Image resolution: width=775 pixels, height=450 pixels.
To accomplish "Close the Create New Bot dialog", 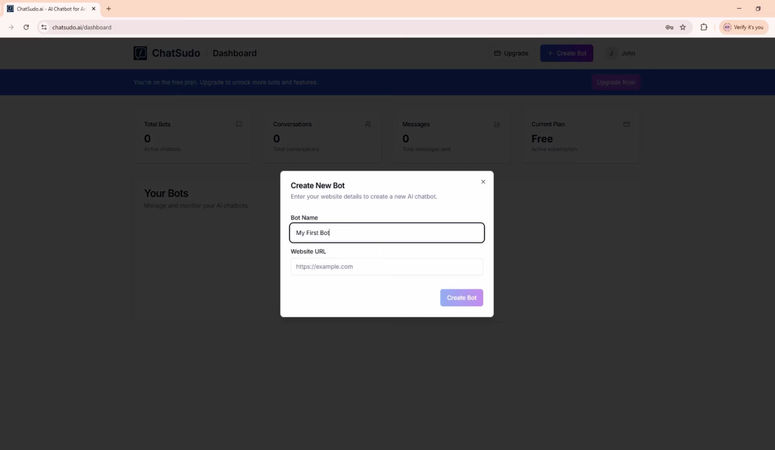I will click(x=483, y=182).
